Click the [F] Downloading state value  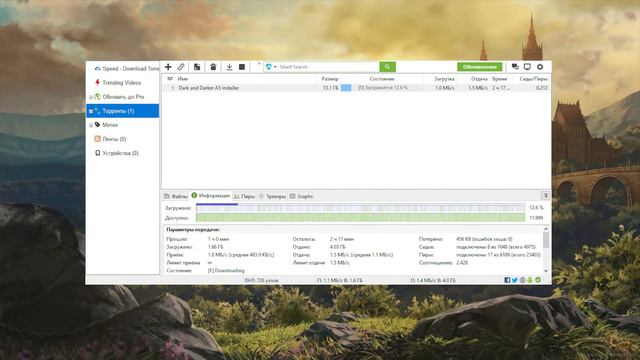(x=226, y=271)
